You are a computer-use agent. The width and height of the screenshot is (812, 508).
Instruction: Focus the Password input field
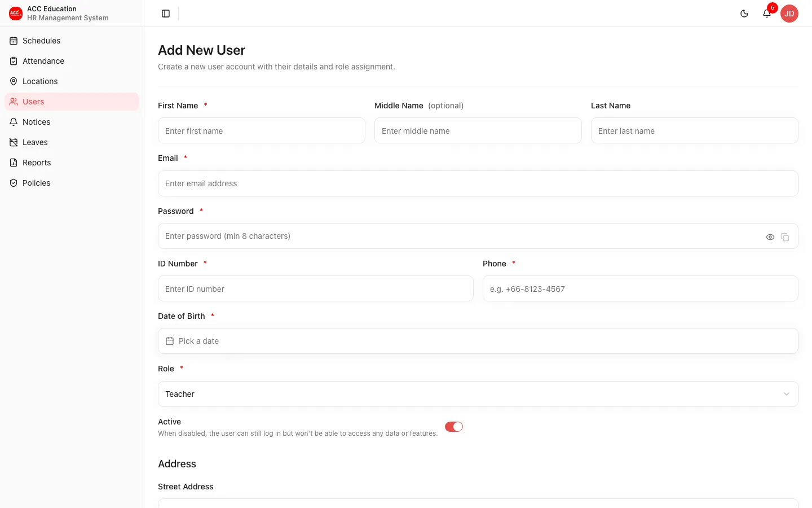(x=478, y=236)
